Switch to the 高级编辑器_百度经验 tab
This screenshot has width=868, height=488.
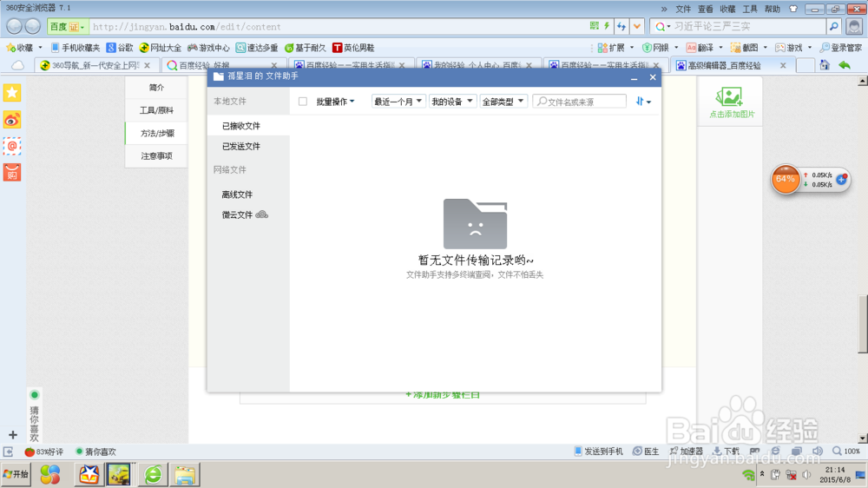732,65
